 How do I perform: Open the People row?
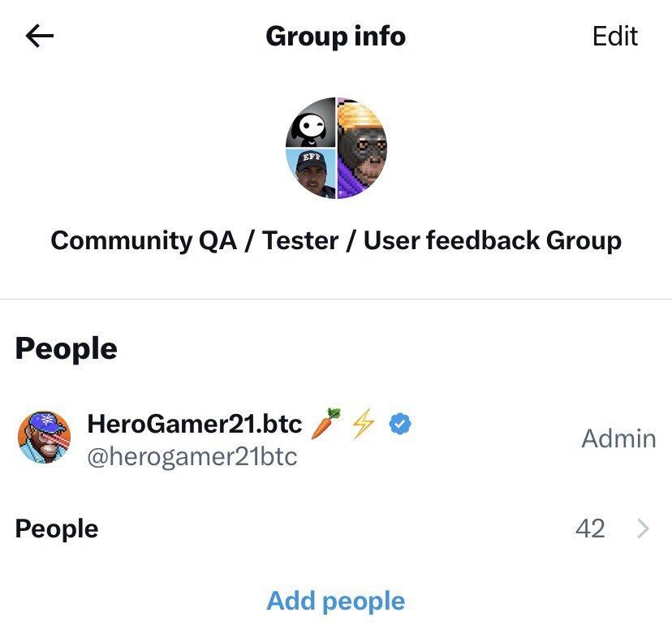pyautogui.click(x=336, y=528)
